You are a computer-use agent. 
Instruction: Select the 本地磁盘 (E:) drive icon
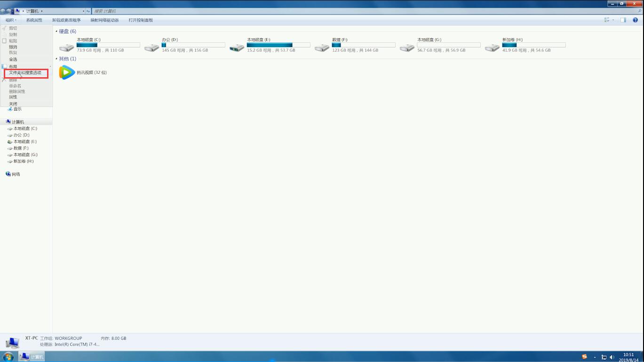tap(237, 48)
